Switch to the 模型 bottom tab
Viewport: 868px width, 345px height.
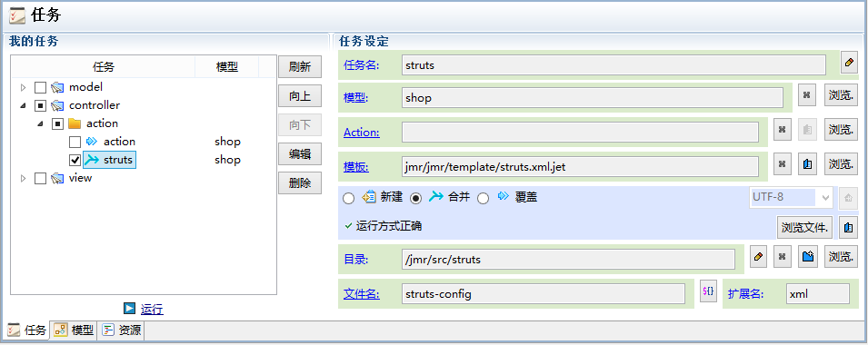point(75,330)
